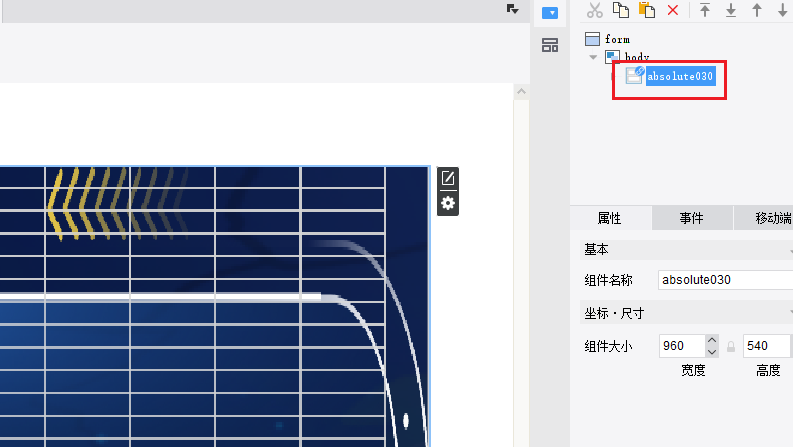Toggle the size aspect ratio lock
Viewport: 793px width, 447px height.
731,346
